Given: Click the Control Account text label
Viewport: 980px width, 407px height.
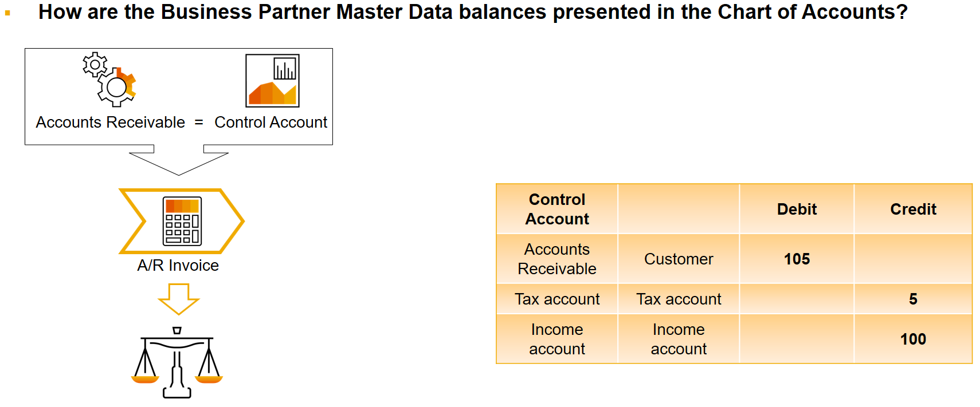Looking at the screenshot, I should (271, 123).
